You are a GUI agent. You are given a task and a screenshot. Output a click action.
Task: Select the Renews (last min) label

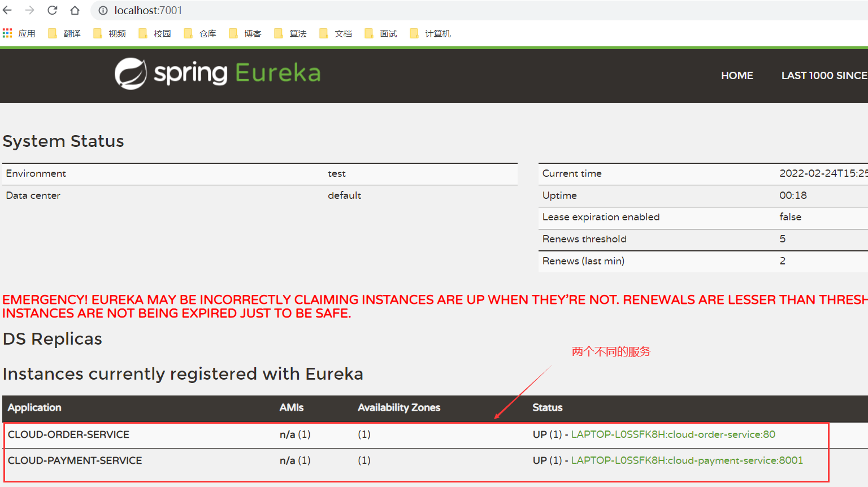583,261
